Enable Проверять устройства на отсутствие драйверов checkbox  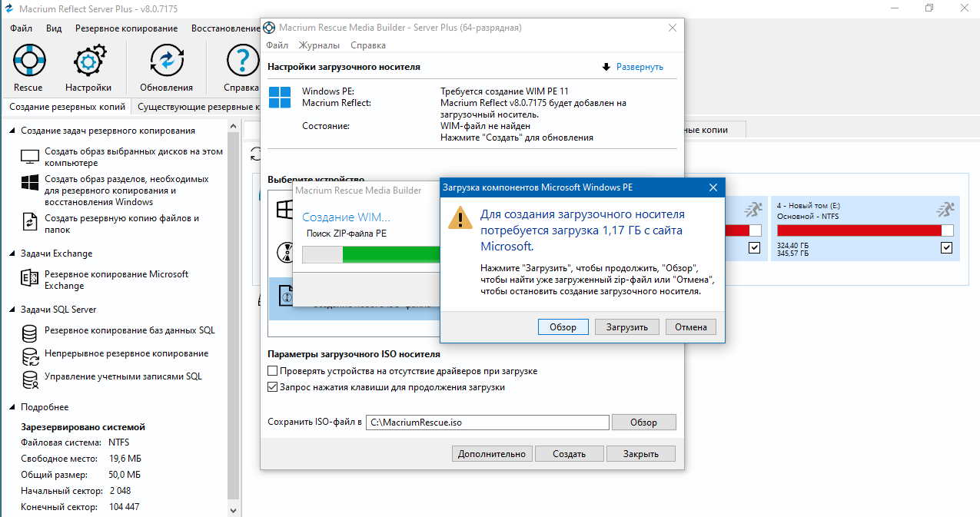(x=272, y=371)
